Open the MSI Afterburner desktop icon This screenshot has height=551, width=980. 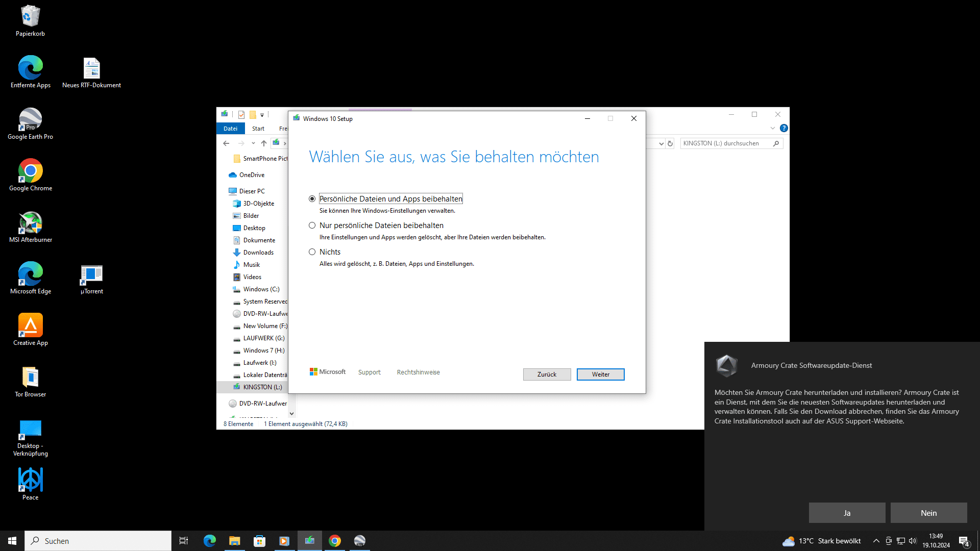(x=30, y=223)
